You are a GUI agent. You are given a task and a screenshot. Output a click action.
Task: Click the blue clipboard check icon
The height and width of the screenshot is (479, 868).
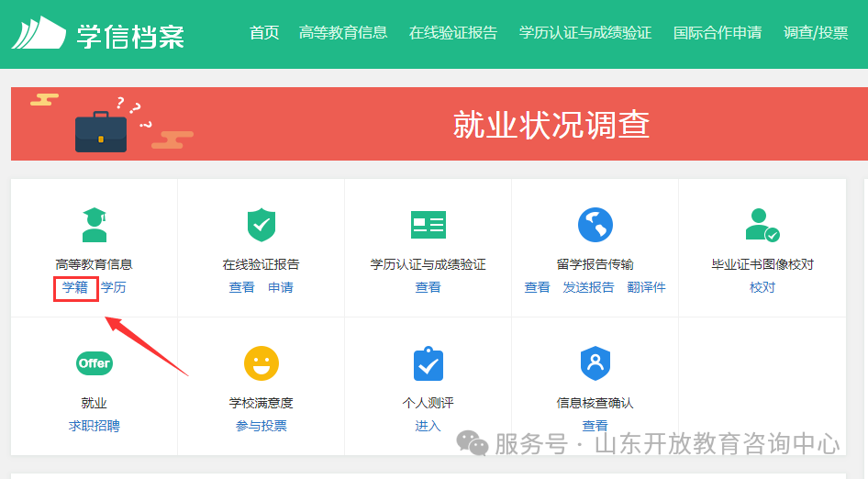[x=428, y=363]
